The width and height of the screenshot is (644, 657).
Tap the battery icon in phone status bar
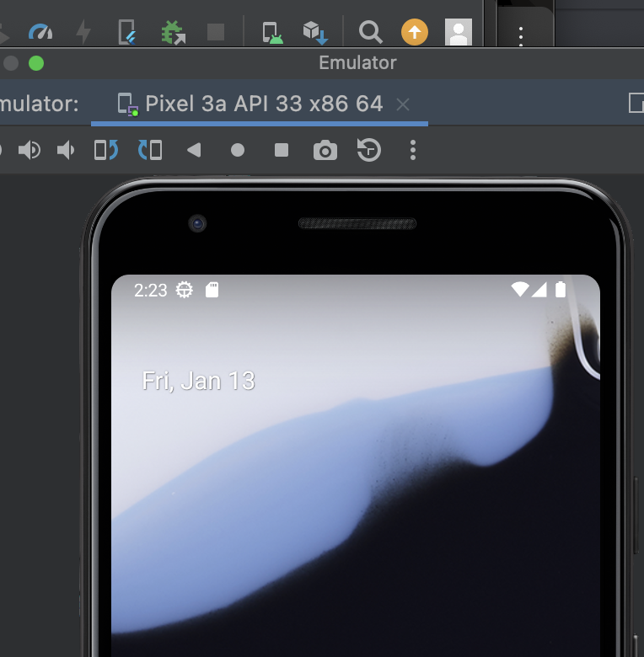pyautogui.click(x=561, y=289)
